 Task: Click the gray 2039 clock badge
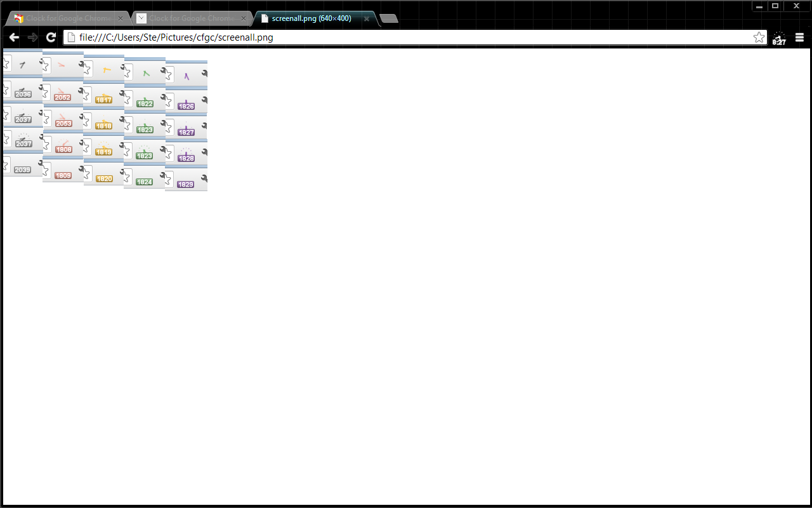coord(23,169)
